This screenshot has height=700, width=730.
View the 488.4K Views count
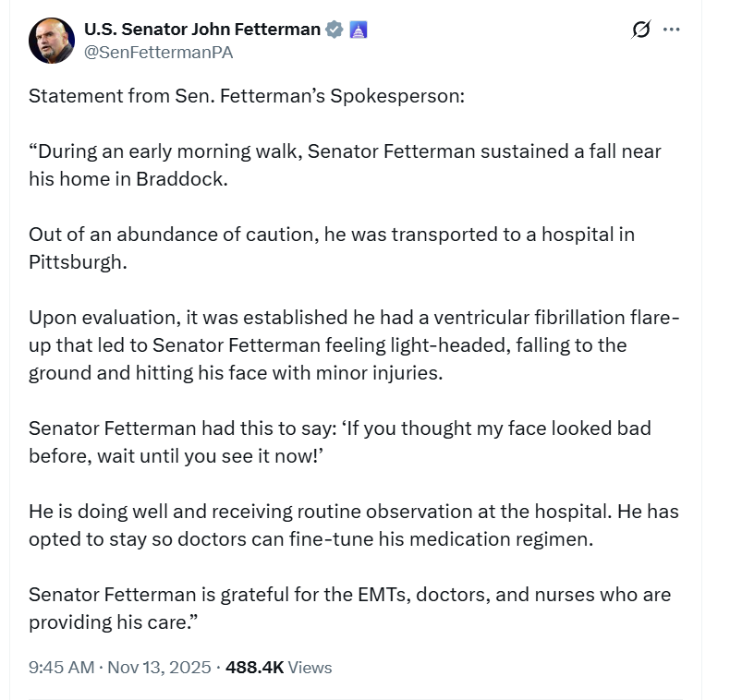(278, 667)
